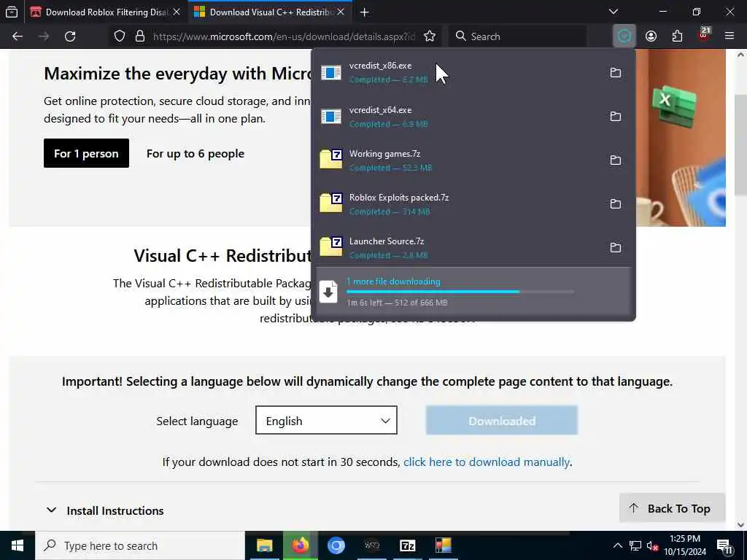Open the vcredist_x64.exe download entry

coord(457,116)
